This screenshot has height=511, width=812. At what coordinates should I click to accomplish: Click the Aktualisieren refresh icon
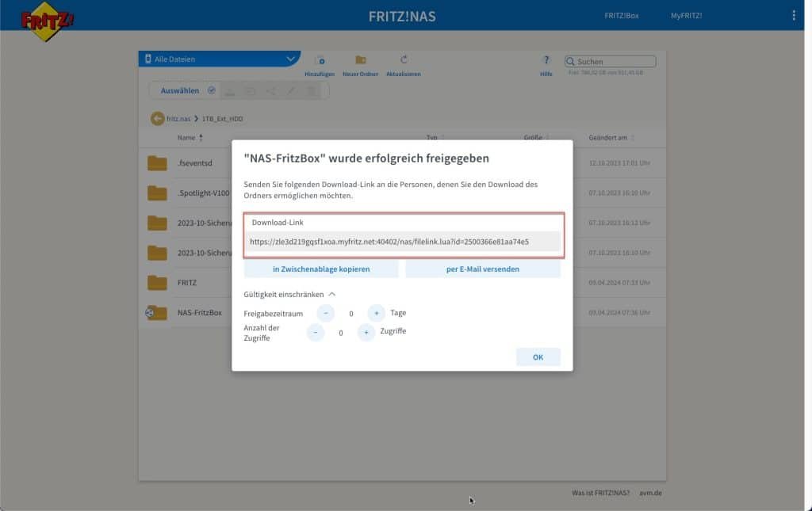click(405, 60)
